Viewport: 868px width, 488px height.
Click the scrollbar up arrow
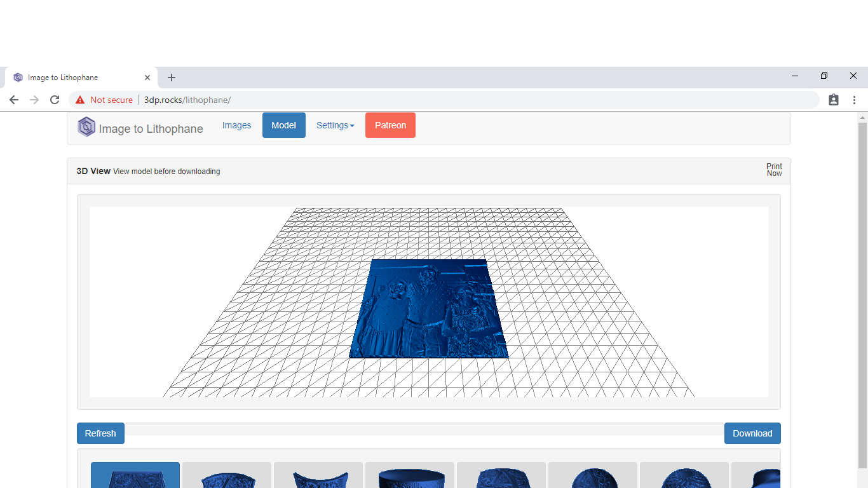pos(862,117)
